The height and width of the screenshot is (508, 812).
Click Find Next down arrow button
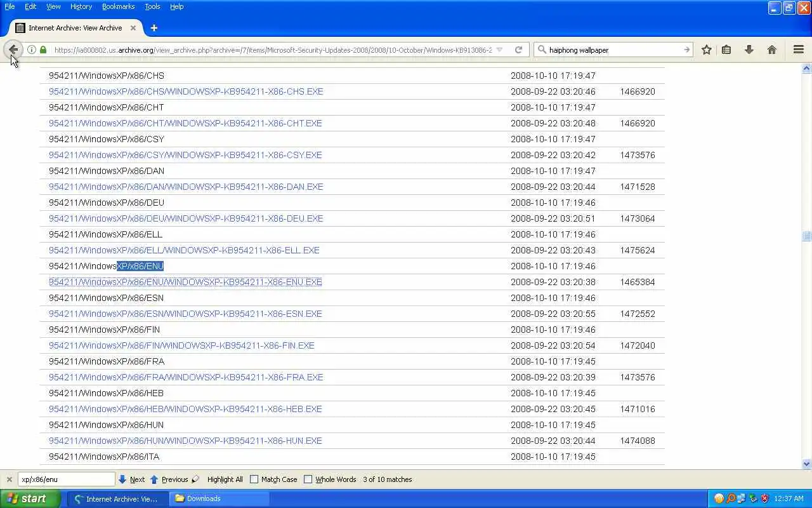point(132,479)
